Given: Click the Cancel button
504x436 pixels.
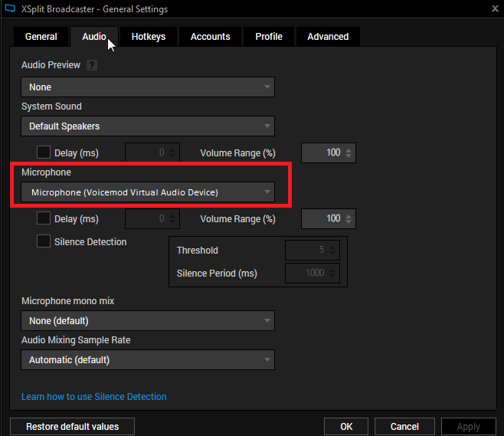Looking at the screenshot, I should [404, 427].
